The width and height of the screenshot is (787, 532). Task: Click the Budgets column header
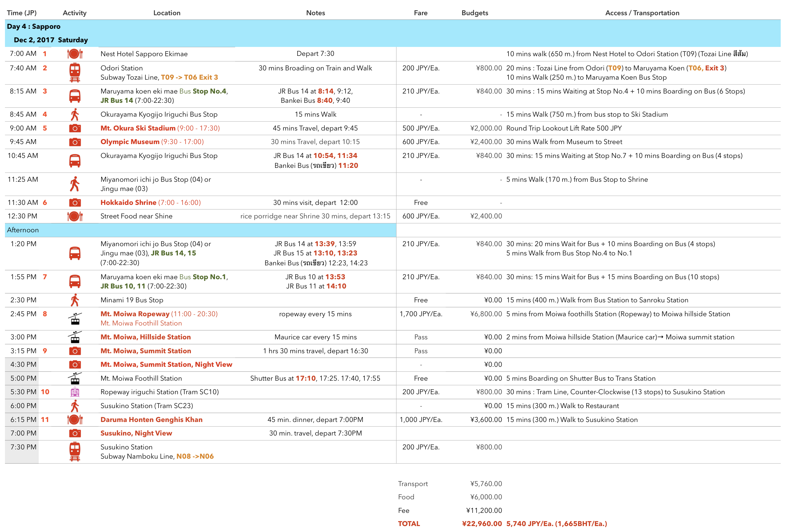click(x=475, y=13)
